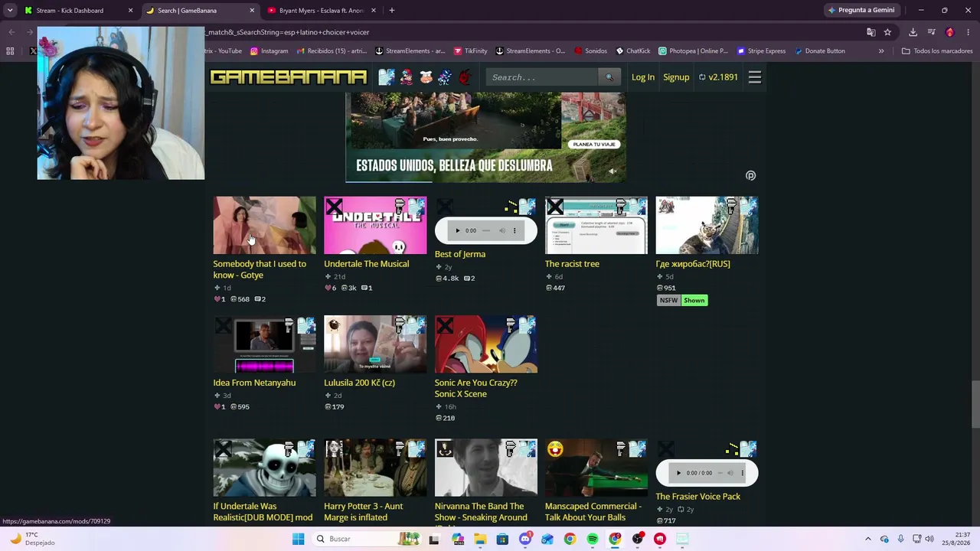This screenshot has width=980, height=551.
Task: Click the Signup link
Action: pyautogui.click(x=676, y=77)
